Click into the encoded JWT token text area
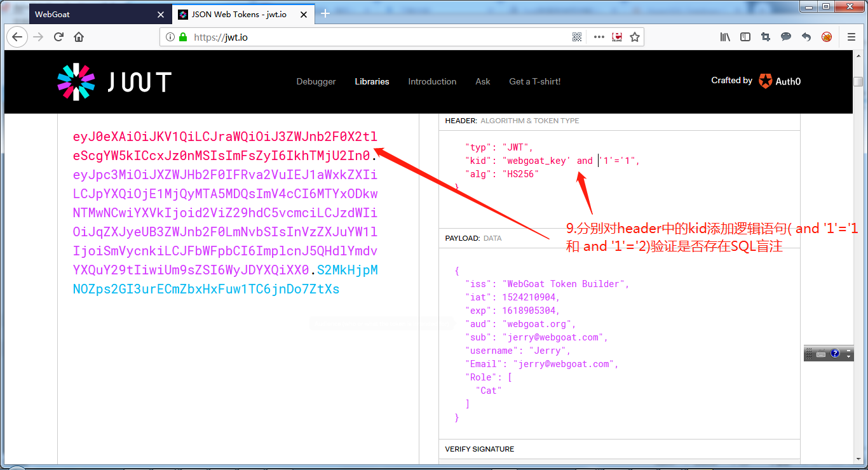Viewport: 868px width, 470px height. (226, 213)
